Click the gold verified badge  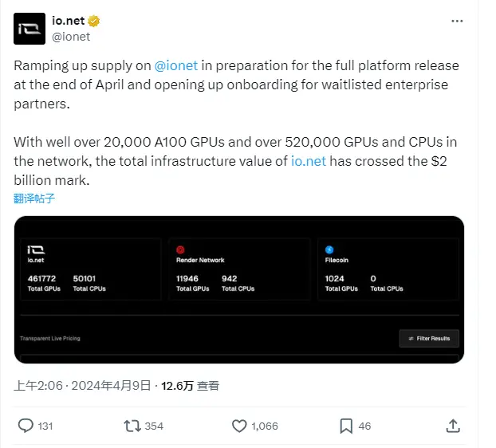coord(93,21)
